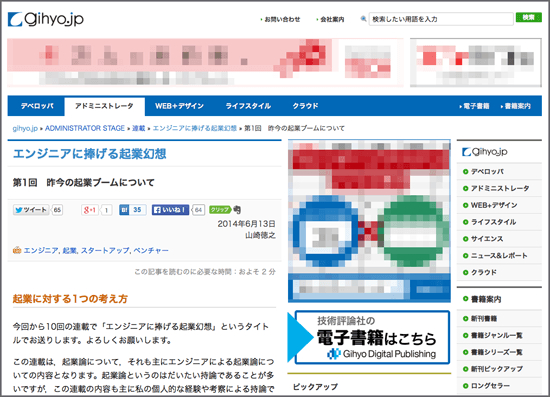Open アドミニストレータ in the right sidebar
The image size is (550, 397).
(499, 188)
